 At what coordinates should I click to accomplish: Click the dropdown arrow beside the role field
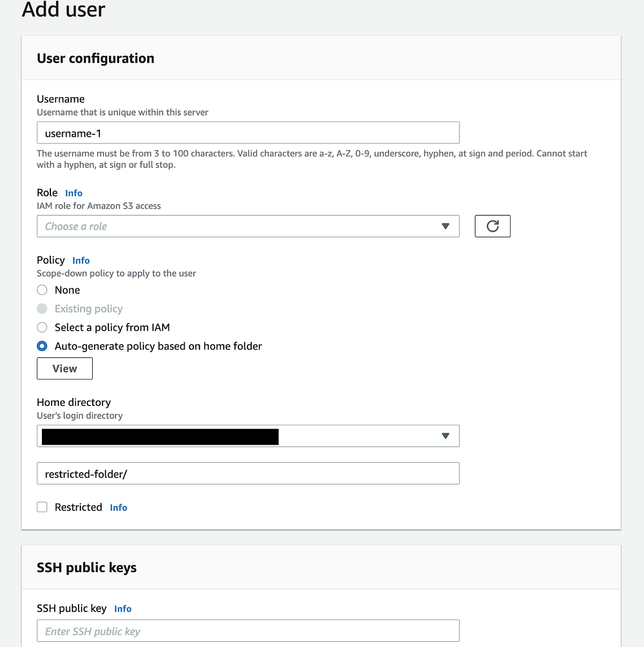[x=445, y=226]
